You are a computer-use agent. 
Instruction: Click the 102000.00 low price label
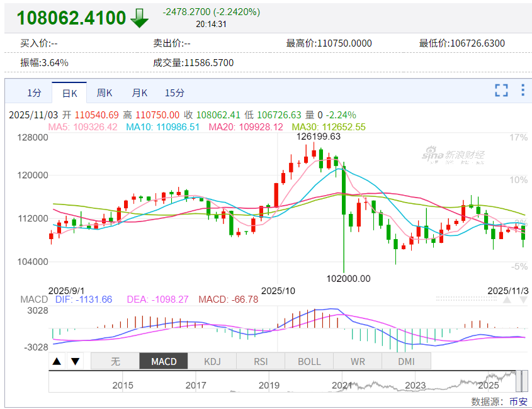348,279
